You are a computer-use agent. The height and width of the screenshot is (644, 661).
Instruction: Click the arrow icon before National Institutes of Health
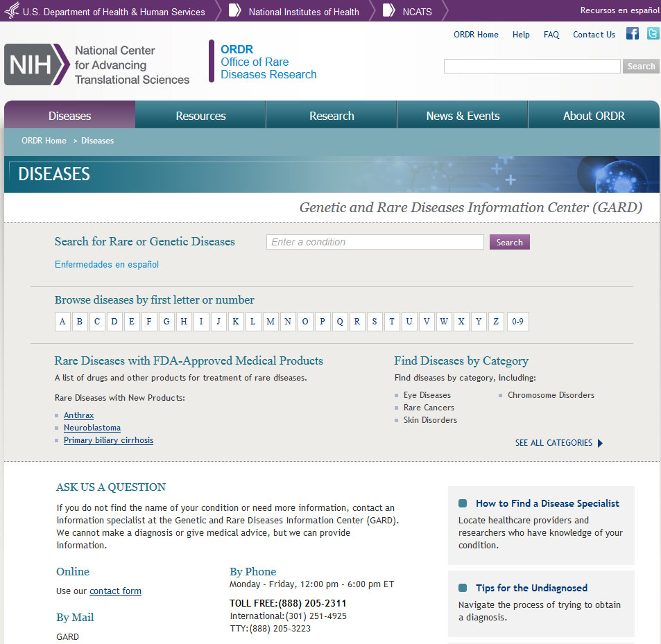pyautogui.click(x=233, y=11)
